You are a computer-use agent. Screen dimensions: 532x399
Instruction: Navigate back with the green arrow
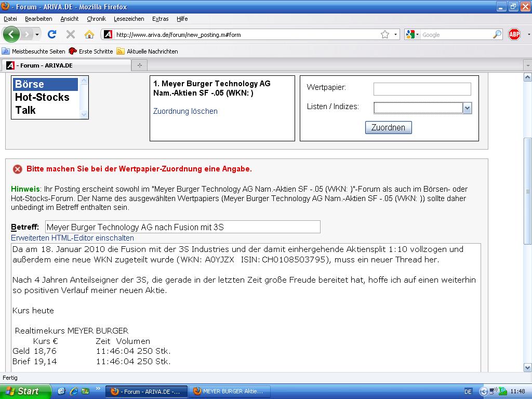tap(10, 34)
